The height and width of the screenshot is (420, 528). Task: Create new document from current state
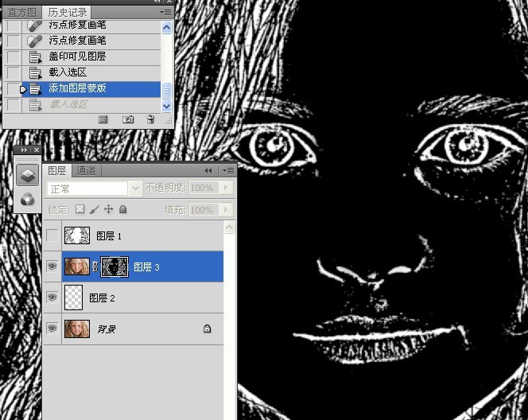pyautogui.click(x=103, y=119)
